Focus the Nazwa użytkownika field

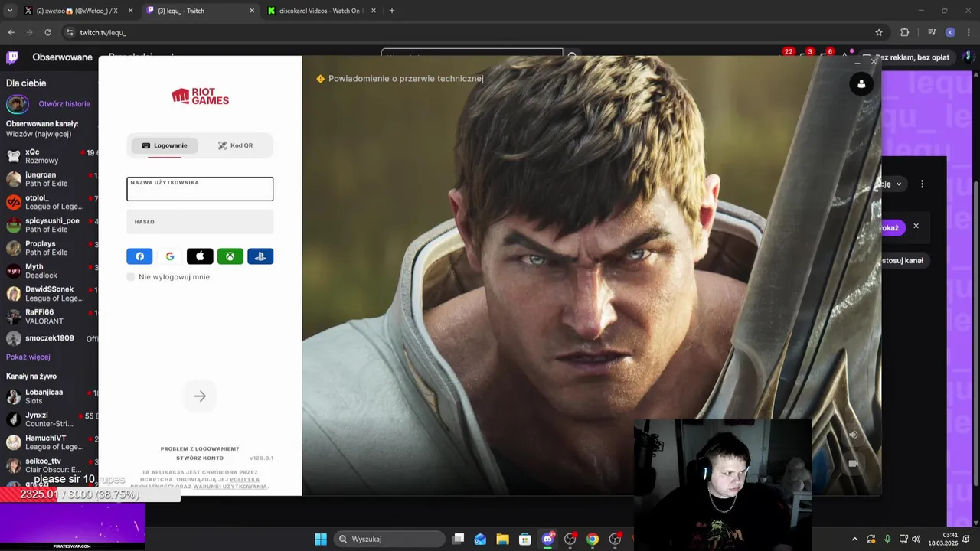point(200,189)
